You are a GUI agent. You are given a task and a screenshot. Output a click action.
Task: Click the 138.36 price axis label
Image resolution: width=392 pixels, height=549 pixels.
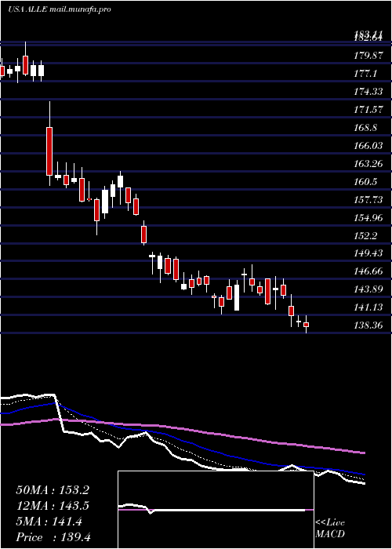368,325
